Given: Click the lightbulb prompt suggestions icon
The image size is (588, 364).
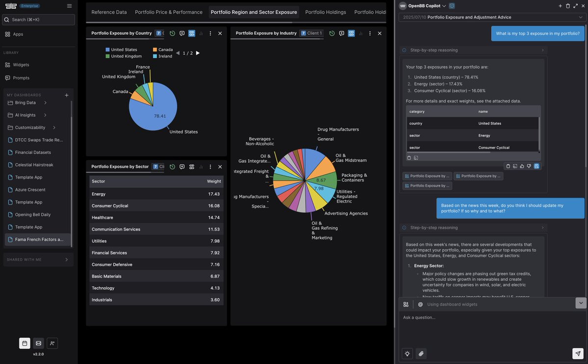Looking at the screenshot, I should (407, 354).
